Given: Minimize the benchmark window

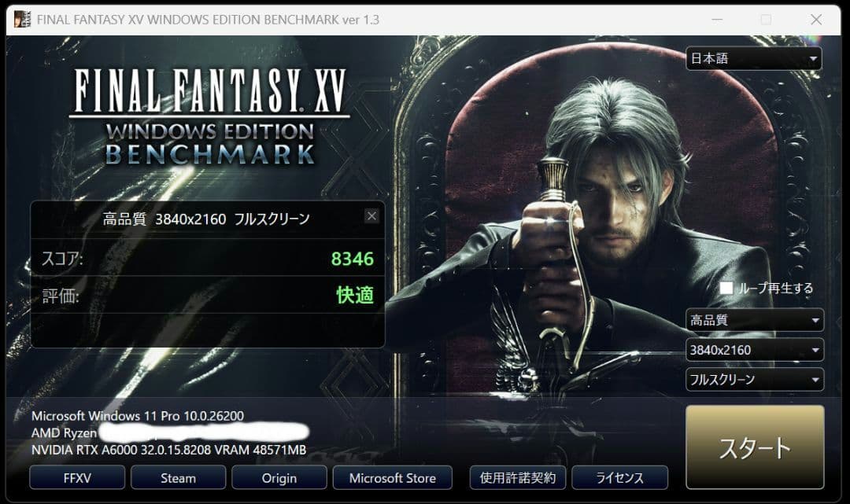Looking at the screenshot, I should 717,20.
